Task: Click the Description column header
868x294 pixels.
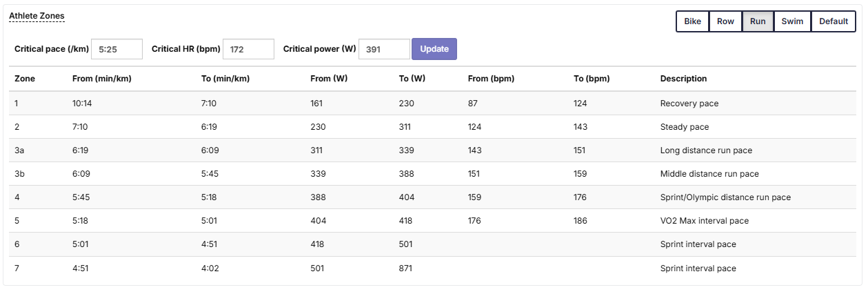Action: click(684, 79)
